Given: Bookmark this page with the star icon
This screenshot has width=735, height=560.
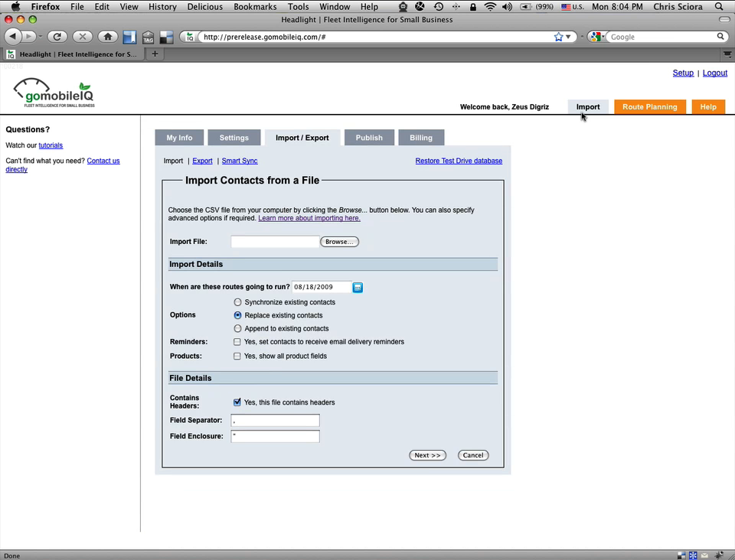Looking at the screenshot, I should tap(558, 37).
